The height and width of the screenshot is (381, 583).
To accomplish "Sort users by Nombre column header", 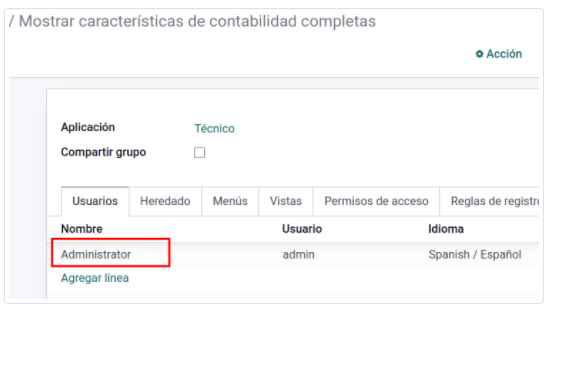I will [x=82, y=229].
